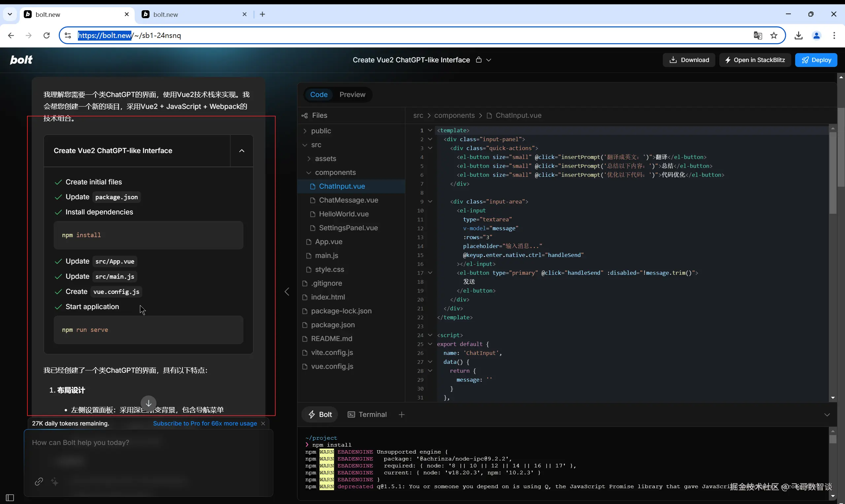The image size is (845, 504).
Task: Click the enhance prompt sparkle icon
Action: click(x=55, y=481)
